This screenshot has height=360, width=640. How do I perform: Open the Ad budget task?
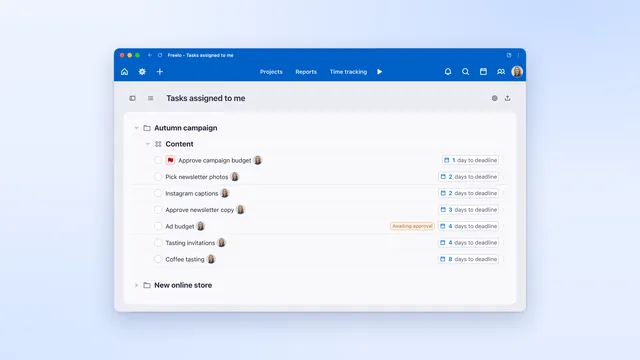coord(180,227)
